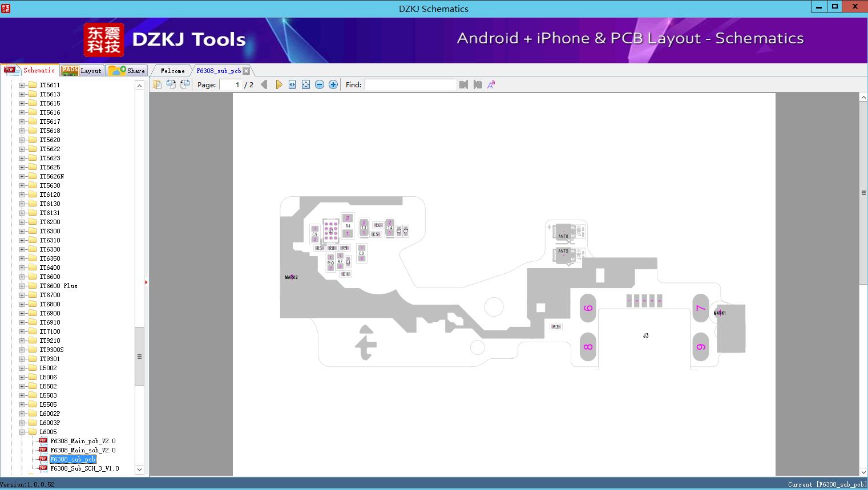The width and height of the screenshot is (868, 490).
Task: Click the tree panel scroll up arrow
Action: [x=139, y=86]
